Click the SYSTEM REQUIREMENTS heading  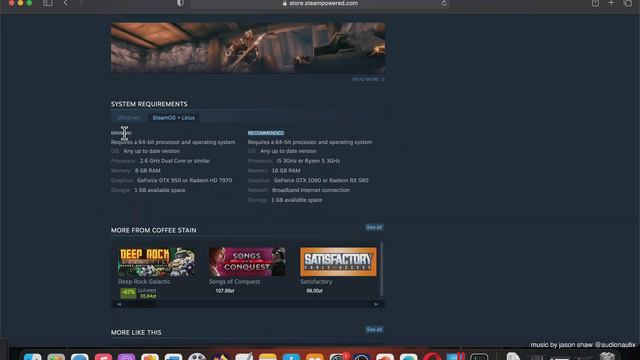pos(149,104)
